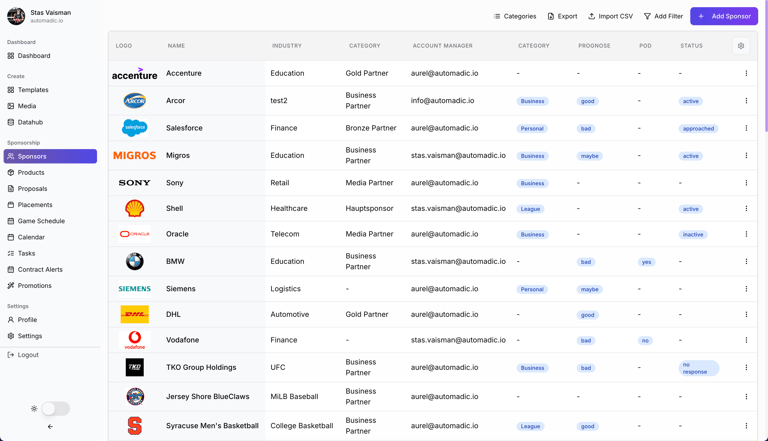This screenshot has height=441, width=768.
Task: Click the 'Syracuse Men's Basketball' name
Action: click(212, 426)
